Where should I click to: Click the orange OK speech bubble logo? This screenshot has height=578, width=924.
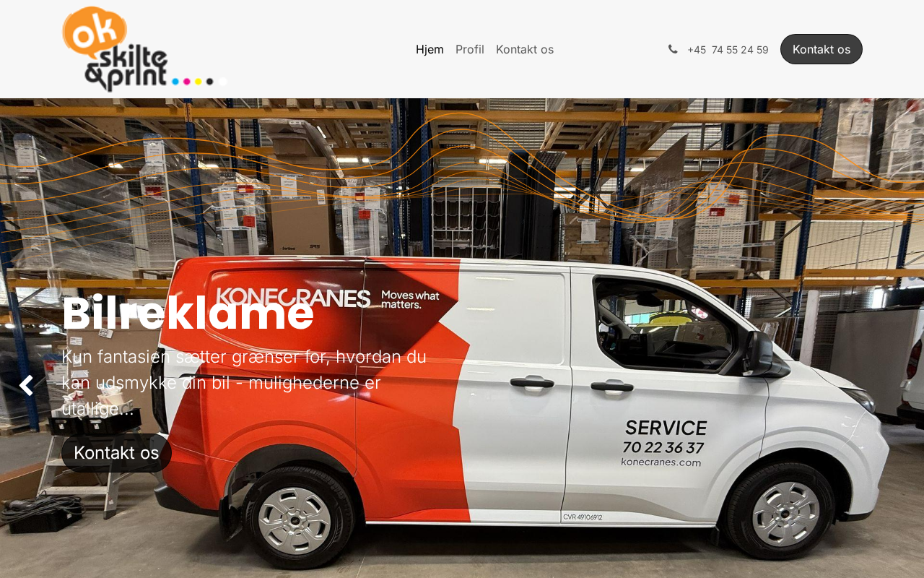pos(95,33)
